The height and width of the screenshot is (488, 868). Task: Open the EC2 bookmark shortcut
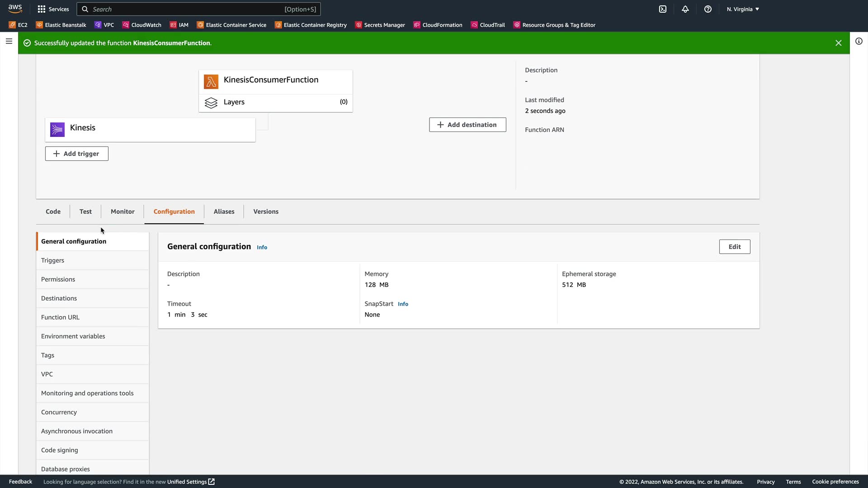(x=18, y=25)
